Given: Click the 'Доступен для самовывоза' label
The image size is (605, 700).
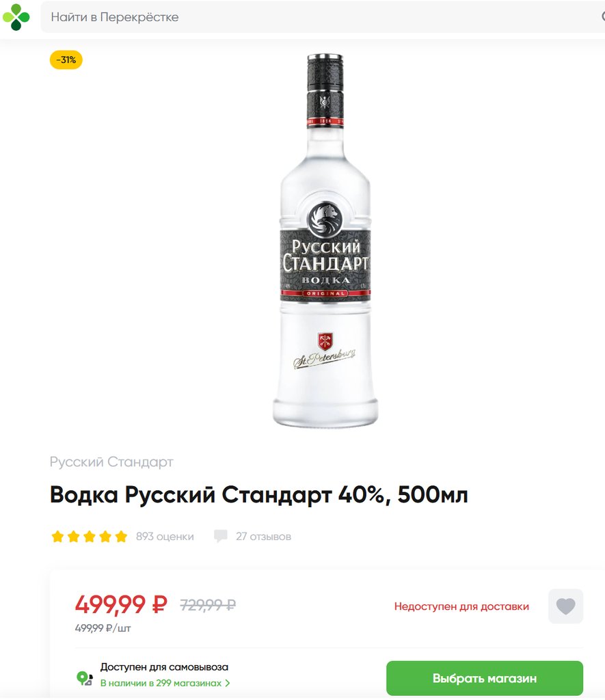Looking at the screenshot, I should [x=164, y=667].
